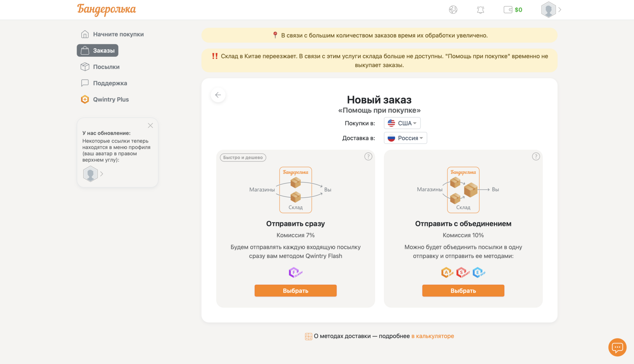Image resolution: width=634 pixels, height=364 pixels.
Task: Click the Отправить сразу diagram
Action: point(291,190)
